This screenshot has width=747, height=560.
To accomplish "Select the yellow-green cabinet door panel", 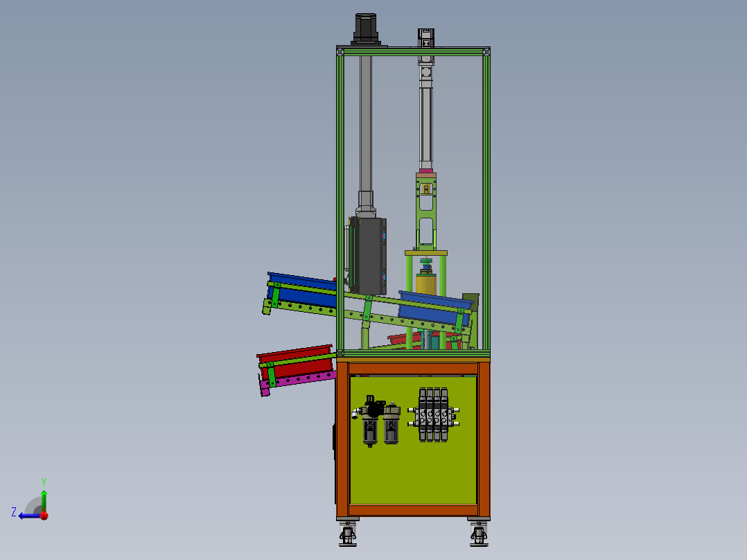I will pyautogui.click(x=413, y=440).
